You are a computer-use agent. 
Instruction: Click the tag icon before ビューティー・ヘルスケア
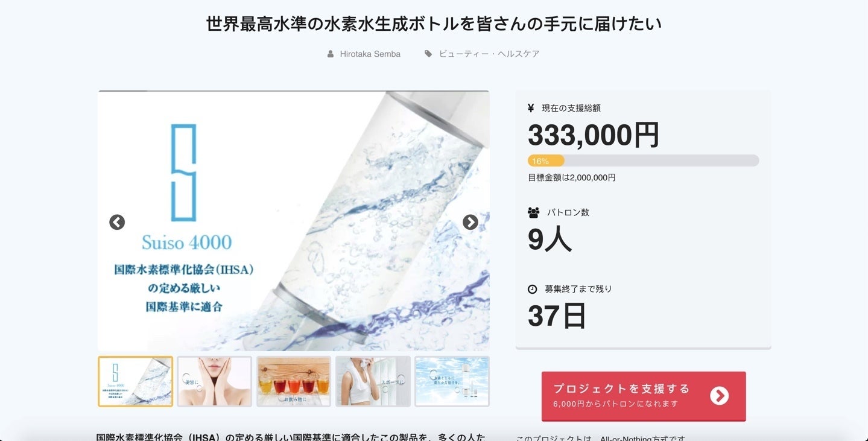point(428,54)
